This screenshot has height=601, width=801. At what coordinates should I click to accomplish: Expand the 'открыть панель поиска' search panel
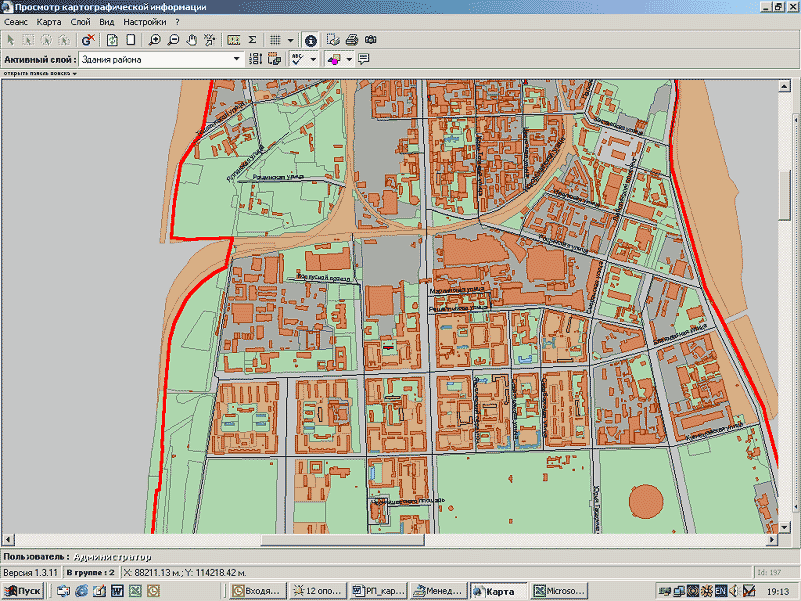click(x=38, y=73)
